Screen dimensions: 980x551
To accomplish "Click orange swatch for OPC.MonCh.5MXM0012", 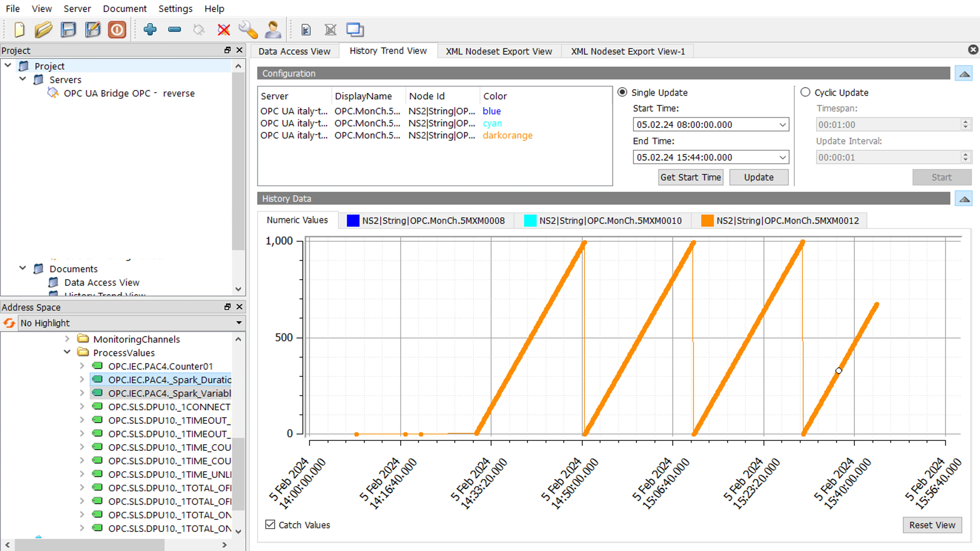I will 707,221.
